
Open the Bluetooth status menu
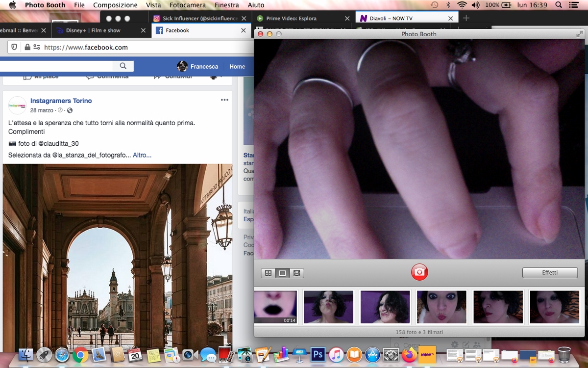pyautogui.click(x=448, y=5)
